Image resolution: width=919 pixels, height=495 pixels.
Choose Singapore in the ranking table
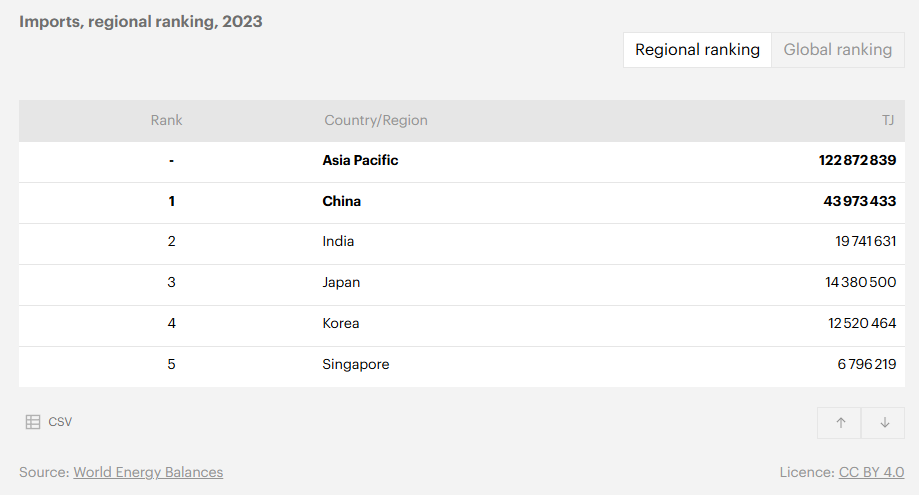tap(355, 364)
